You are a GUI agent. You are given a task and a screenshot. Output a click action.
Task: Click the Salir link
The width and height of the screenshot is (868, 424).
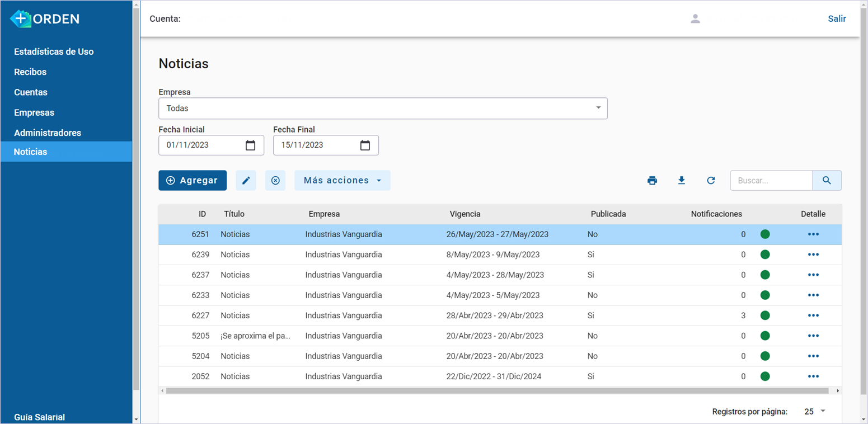pos(837,19)
